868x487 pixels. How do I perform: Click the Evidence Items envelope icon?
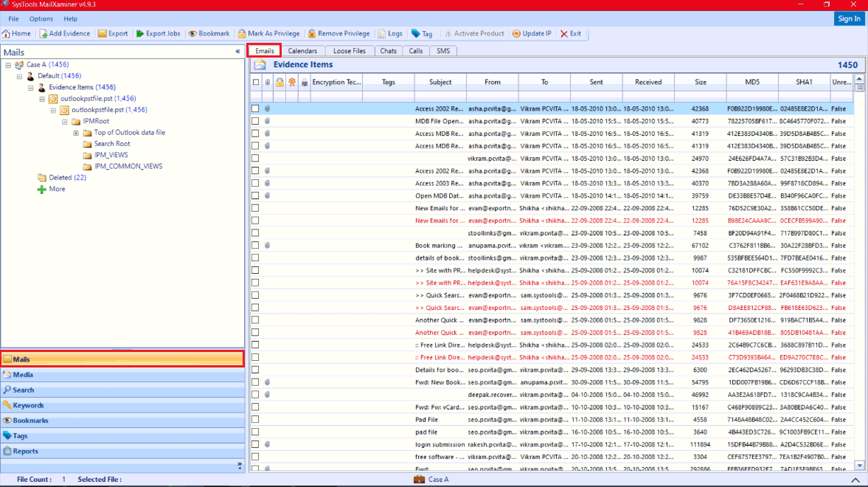coord(260,65)
